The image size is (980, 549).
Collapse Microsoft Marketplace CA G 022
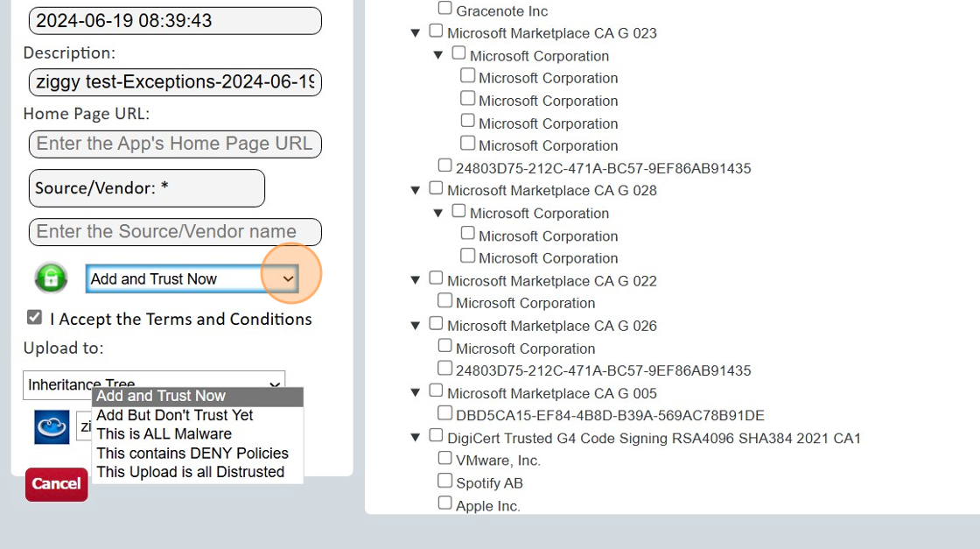pyautogui.click(x=415, y=278)
